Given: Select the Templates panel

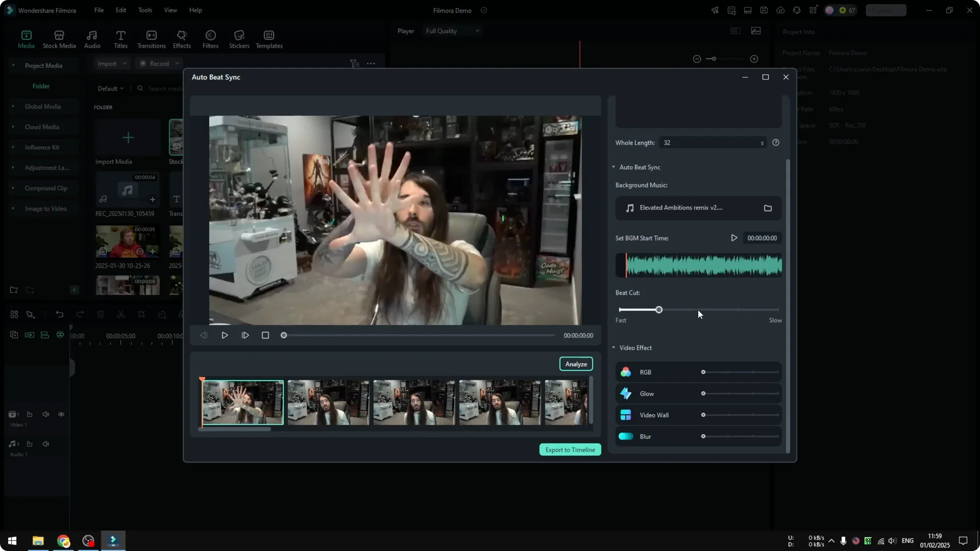Looking at the screenshot, I should [x=268, y=39].
